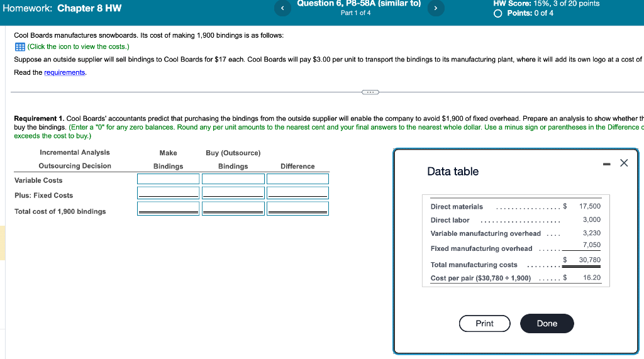
Task: Click the Print button
Action: [x=485, y=323]
